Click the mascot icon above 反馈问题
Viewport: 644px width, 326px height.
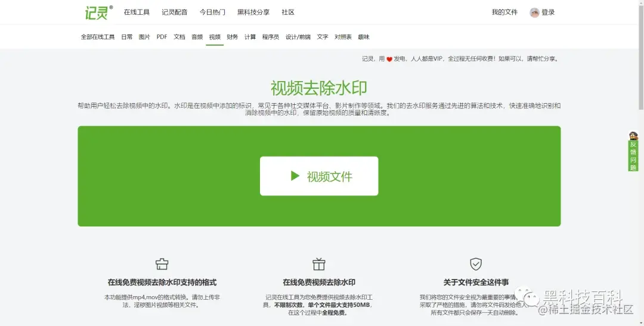click(633, 135)
